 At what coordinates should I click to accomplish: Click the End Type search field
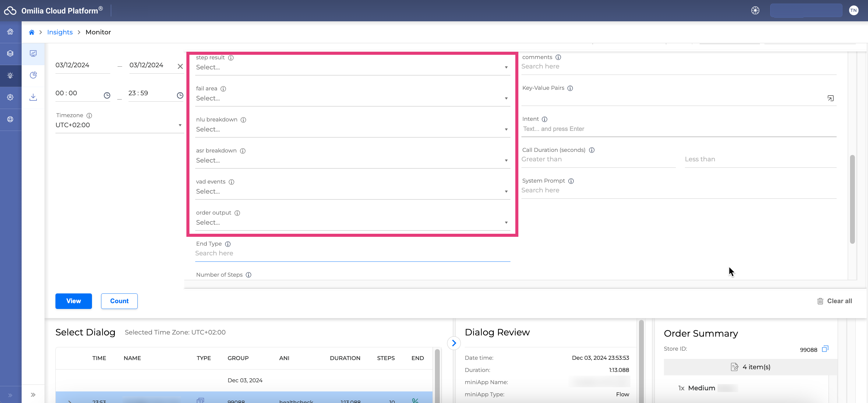(352, 254)
